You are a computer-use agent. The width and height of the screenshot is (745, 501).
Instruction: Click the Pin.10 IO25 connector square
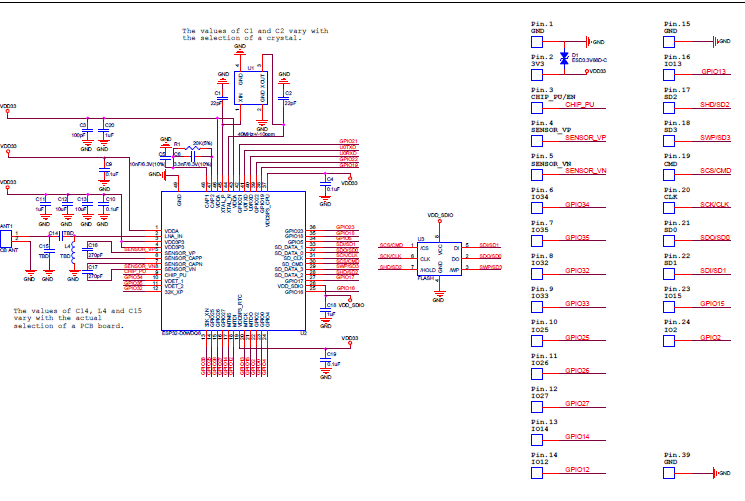pos(537,341)
